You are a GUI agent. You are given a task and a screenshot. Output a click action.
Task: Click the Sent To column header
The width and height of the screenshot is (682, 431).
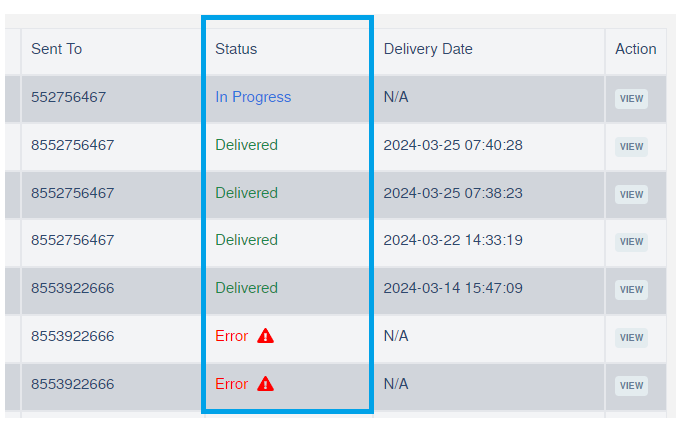(x=56, y=49)
